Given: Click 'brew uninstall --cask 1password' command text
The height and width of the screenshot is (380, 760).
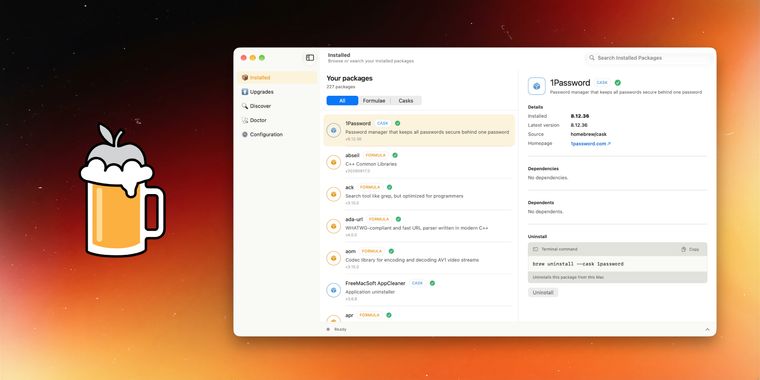Looking at the screenshot, I should [x=578, y=264].
